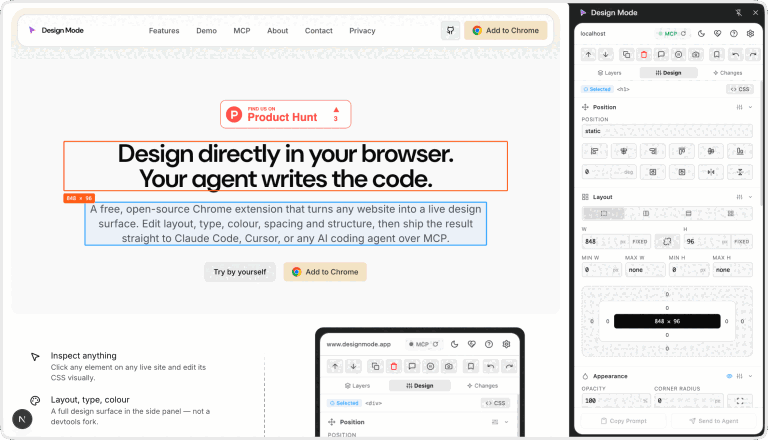Delete selected element using red trash icon
Image resolution: width=768 pixels, height=440 pixels.
[644, 54]
